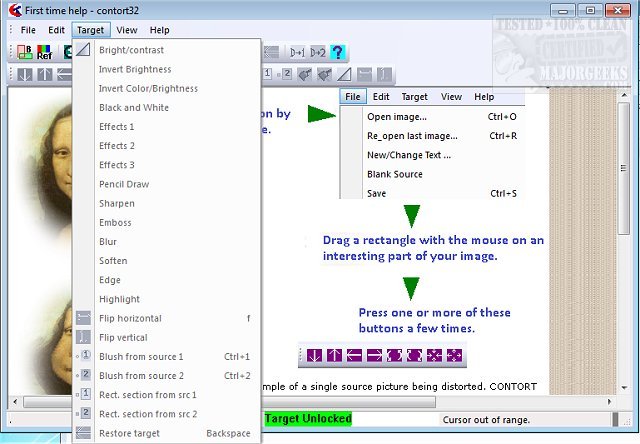This screenshot has height=444, width=640.
Task: Click the flip vertical toolbar icon
Action: click(384, 74)
